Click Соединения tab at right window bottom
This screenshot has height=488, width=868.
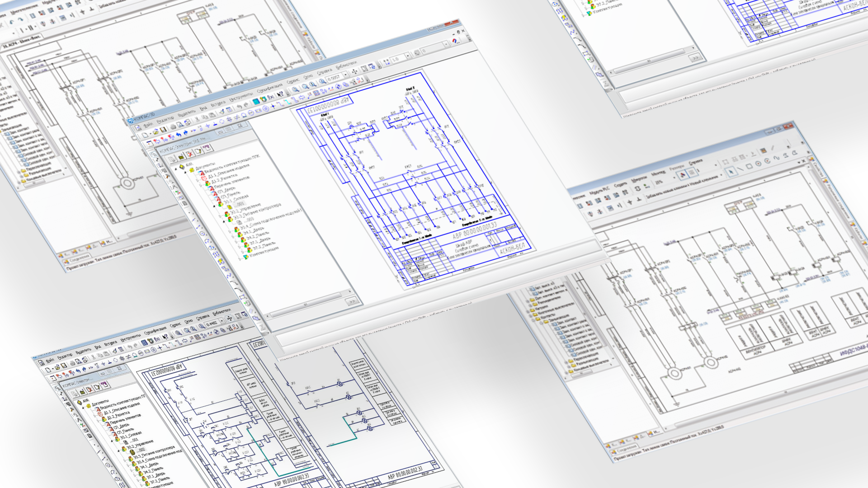[x=626, y=449]
